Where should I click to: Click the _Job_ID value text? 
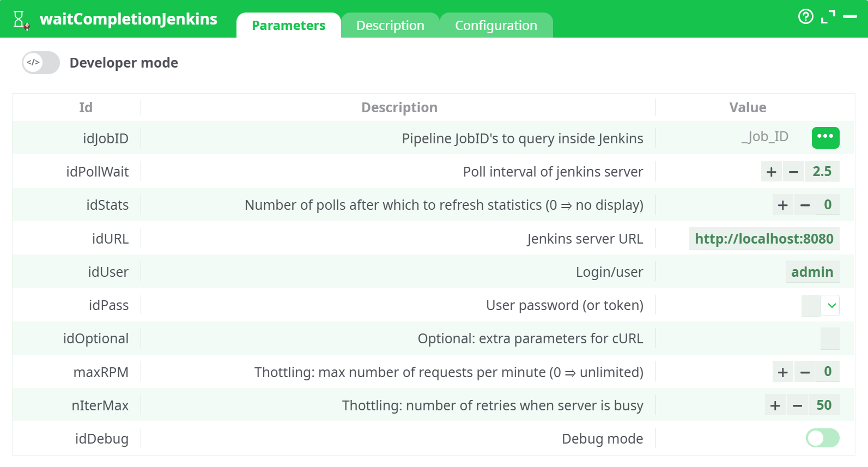(765, 137)
